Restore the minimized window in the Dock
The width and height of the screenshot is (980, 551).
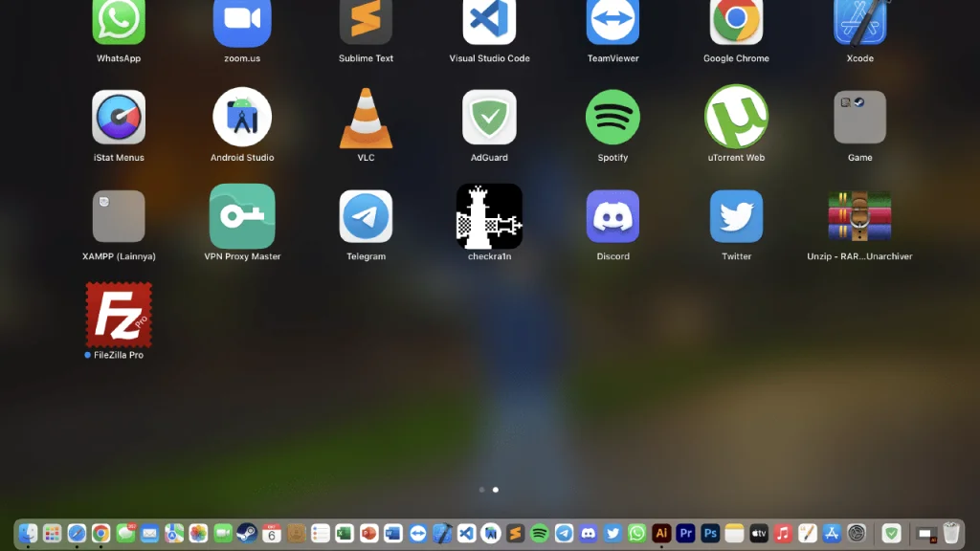926,534
